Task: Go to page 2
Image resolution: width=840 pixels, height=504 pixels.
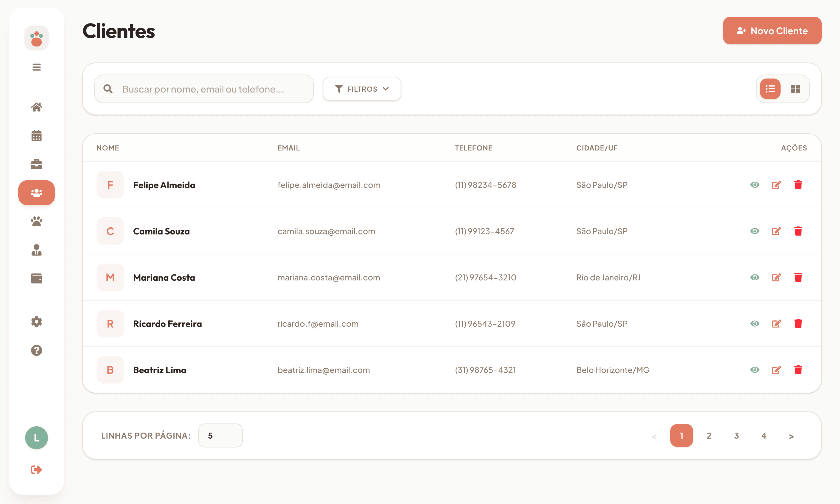Action: click(x=709, y=435)
